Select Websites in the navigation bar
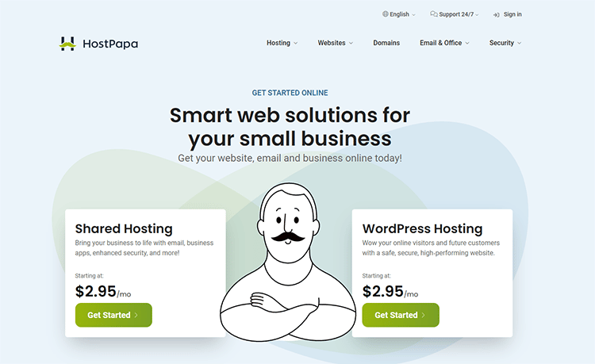Screen dimensions: 595x364 (332, 43)
